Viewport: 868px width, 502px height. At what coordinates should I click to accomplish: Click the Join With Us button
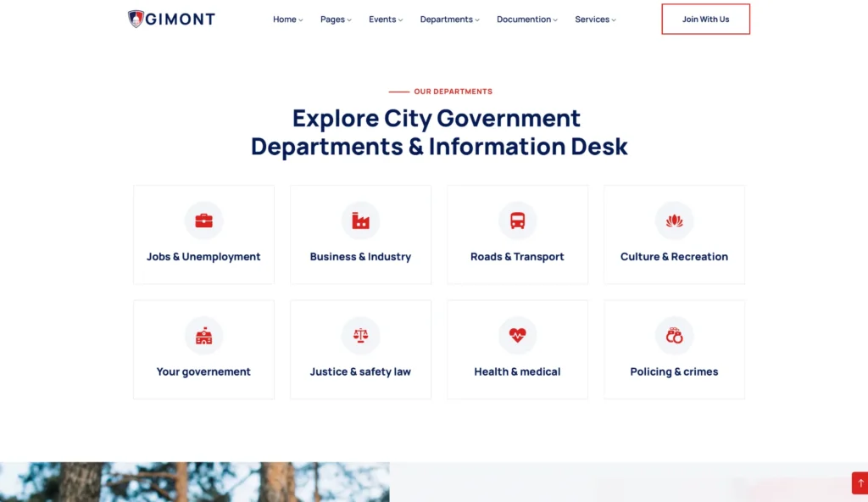pos(705,20)
